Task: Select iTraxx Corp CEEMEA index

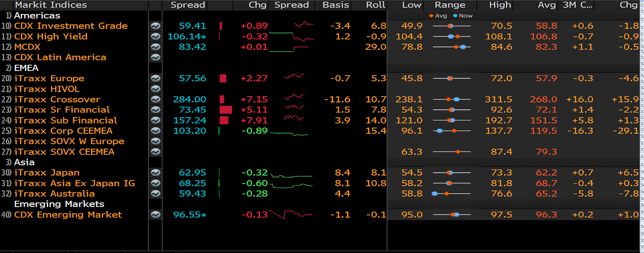Action: click(63, 131)
